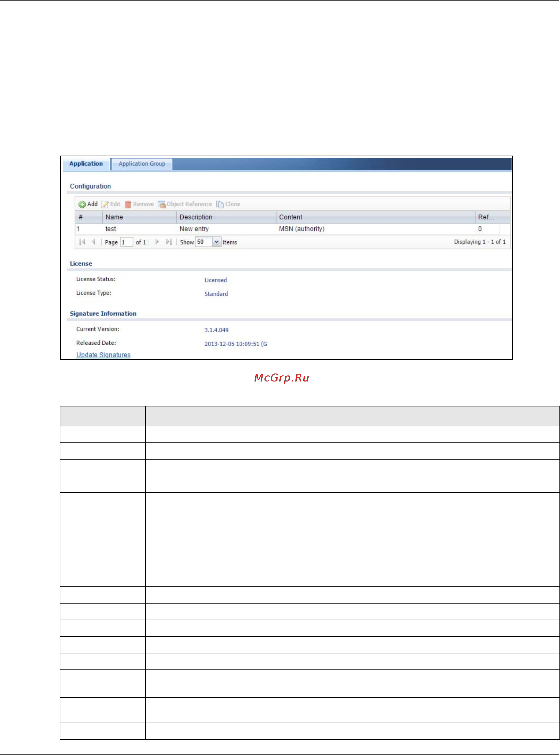Click the # column header
560x755 pixels.
click(x=89, y=217)
